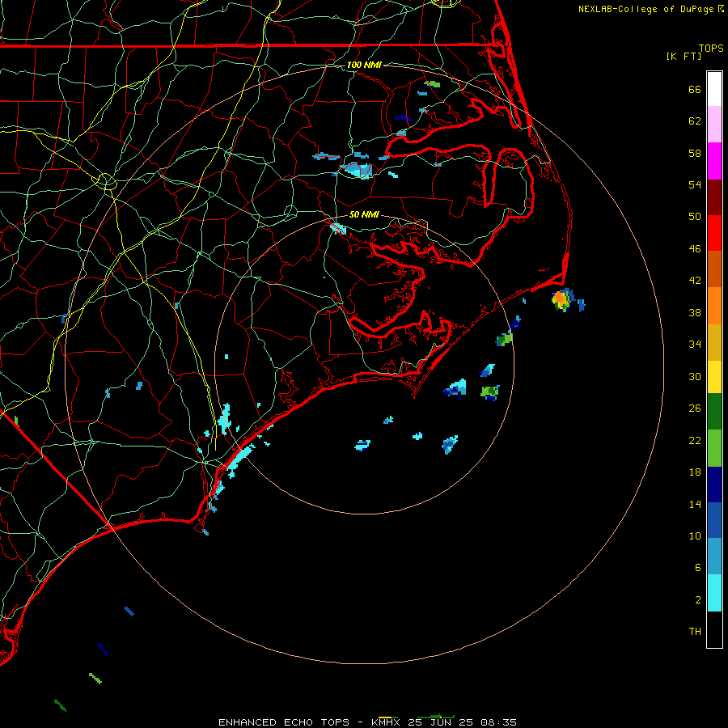Click the NEXLAB-College of DuPage title text
The image size is (728, 728).
coord(645,9)
